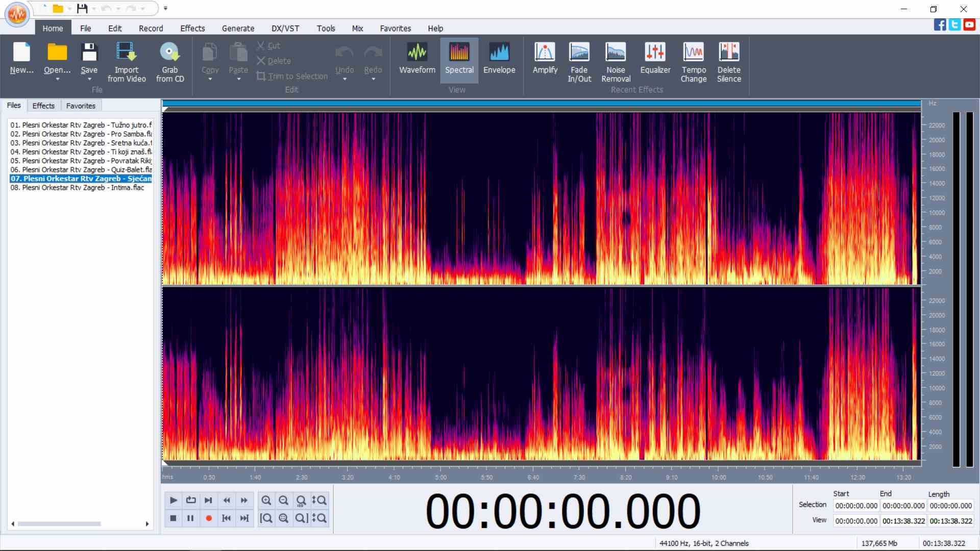Click the Delete command in Edit group
The image size is (980, 551).
(274, 61)
